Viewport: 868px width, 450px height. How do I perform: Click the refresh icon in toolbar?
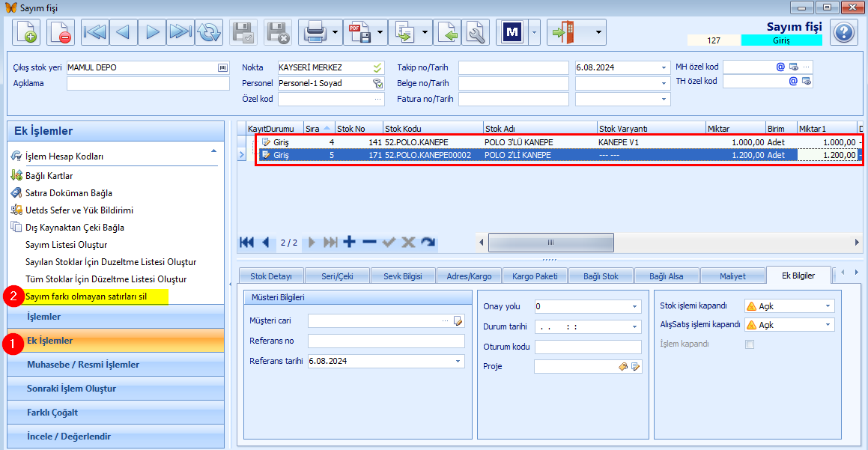(209, 32)
